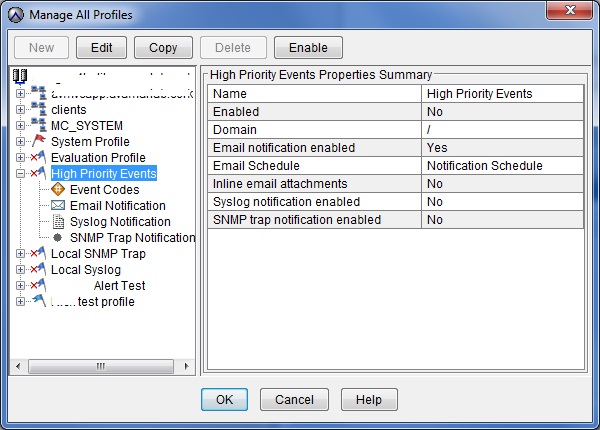Select the test profile item
The height and width of the screenshot is (430, 600).
click(x=106, y=302)
